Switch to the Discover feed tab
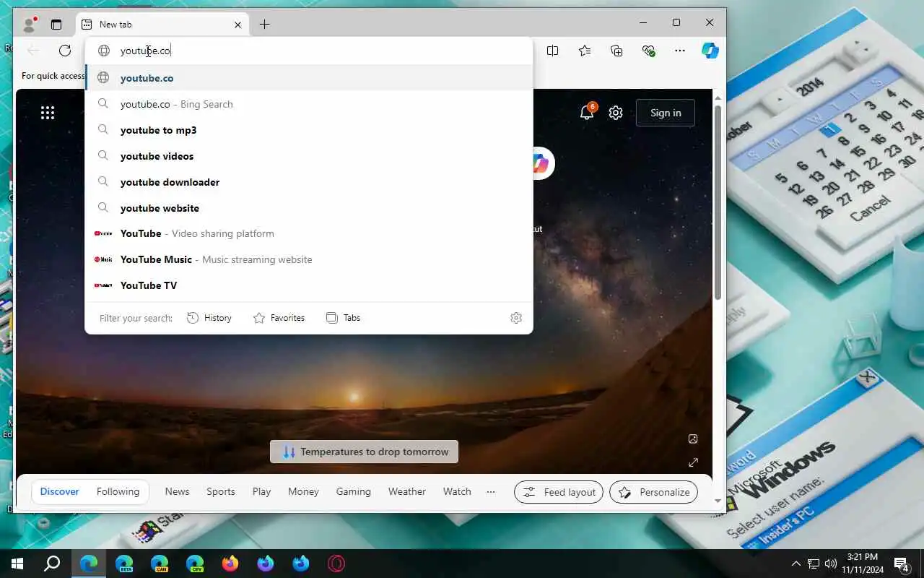This screenshot has width=924, height=578. click(59, 491)
